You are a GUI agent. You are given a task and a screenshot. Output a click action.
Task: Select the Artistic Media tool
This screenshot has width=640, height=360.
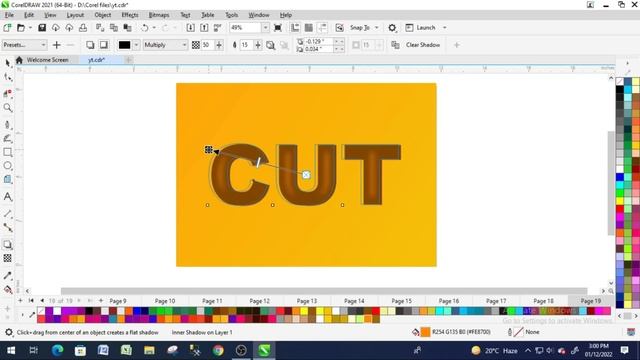(x=7, y=138)
